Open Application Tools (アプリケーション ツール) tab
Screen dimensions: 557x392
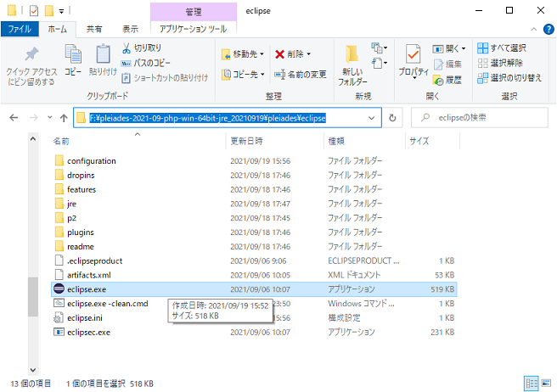[x=194, y=29]
